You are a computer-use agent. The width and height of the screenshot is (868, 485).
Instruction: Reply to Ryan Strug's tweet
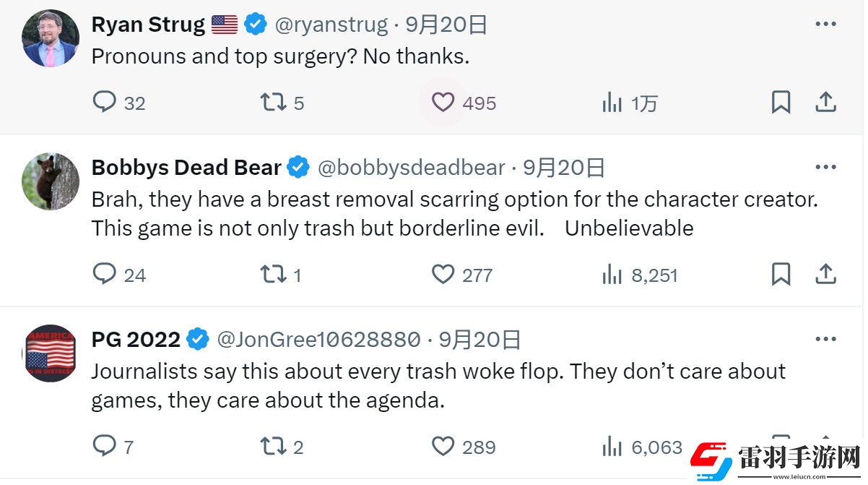105,103
